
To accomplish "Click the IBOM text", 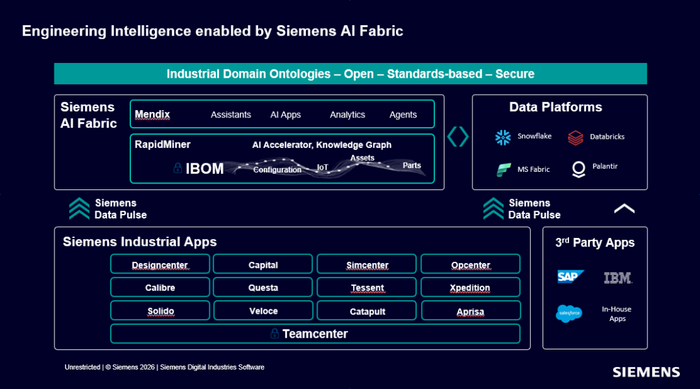I will coord(204,168).
